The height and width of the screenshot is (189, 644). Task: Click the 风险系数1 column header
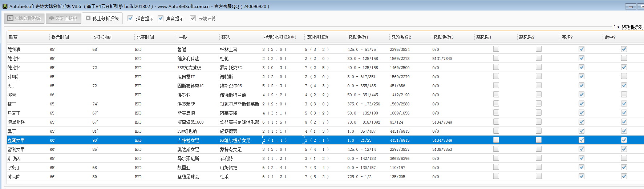click(x=359, y=37)
